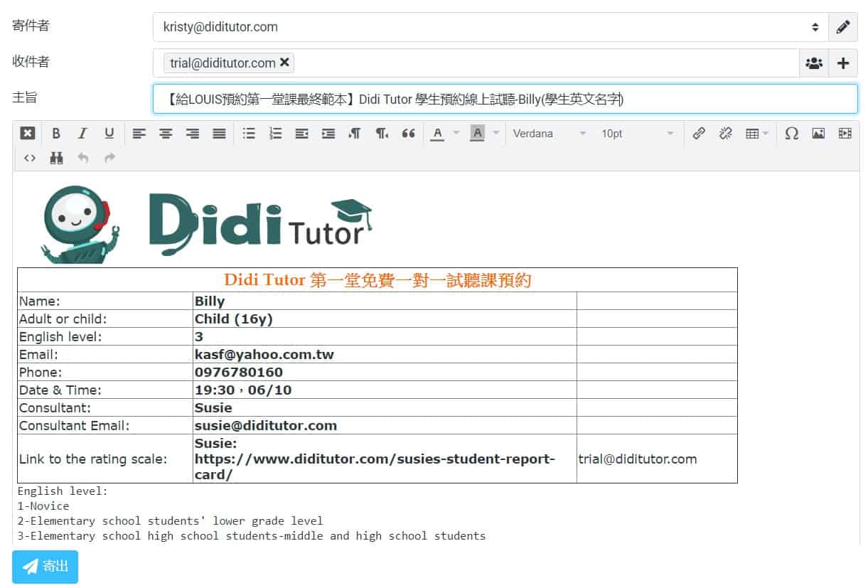
Task: Remove trial@diditutor.com recipient with X
Action: tap(284, 63)
